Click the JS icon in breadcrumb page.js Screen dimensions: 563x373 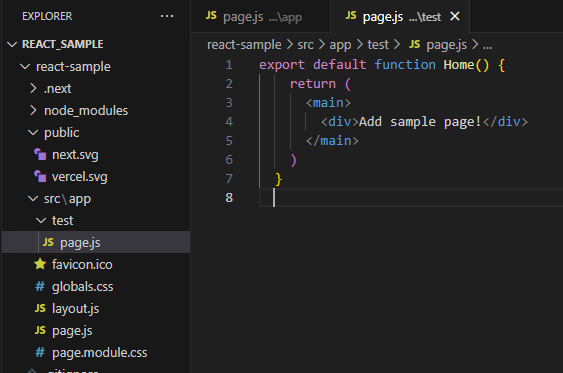click(x=414, y=45)
